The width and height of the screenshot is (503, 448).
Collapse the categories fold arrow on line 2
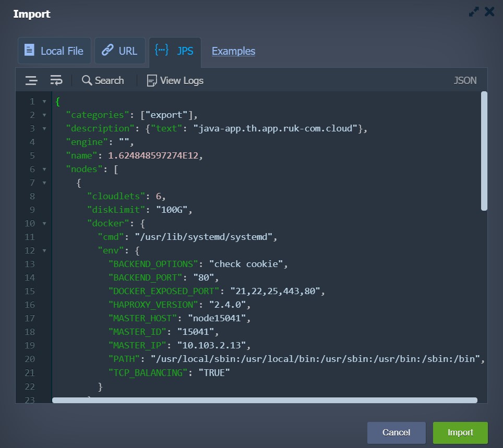tap(44, 115)
